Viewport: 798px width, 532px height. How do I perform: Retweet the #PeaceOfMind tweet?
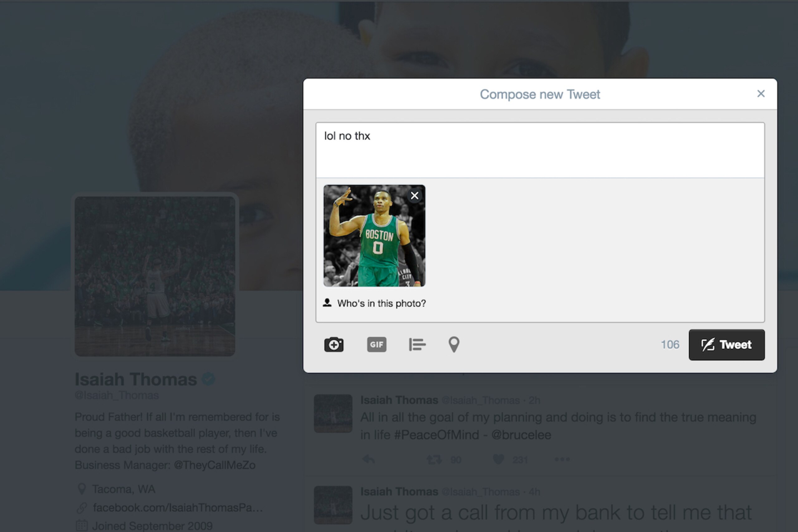[x=434, y=460]
